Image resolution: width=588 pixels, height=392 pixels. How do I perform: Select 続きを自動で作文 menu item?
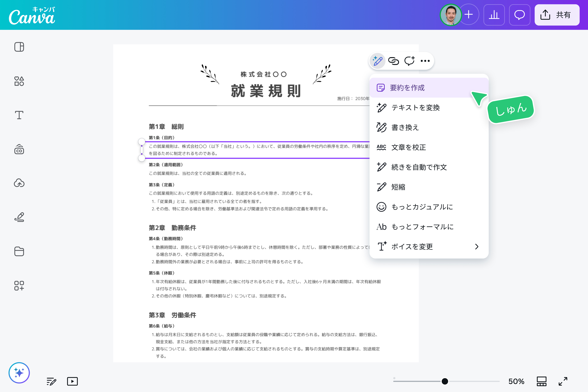[429, 167]
